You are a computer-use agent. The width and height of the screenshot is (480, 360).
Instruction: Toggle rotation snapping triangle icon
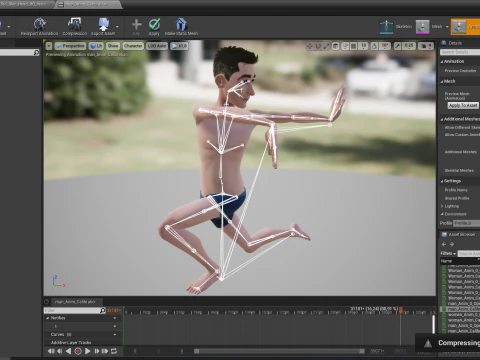(374, 46)
